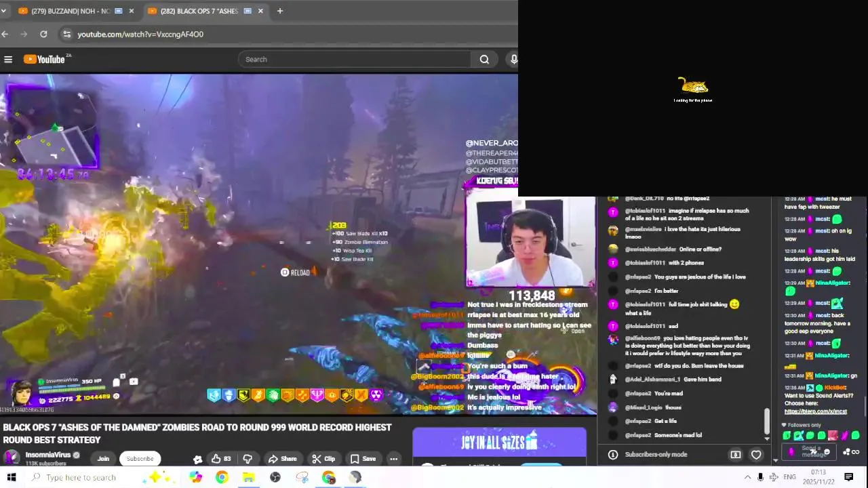This screenshot has width=868, height=488.
Task: Open the Snipping Tool taskbar icon
Action: click(302, 477)
